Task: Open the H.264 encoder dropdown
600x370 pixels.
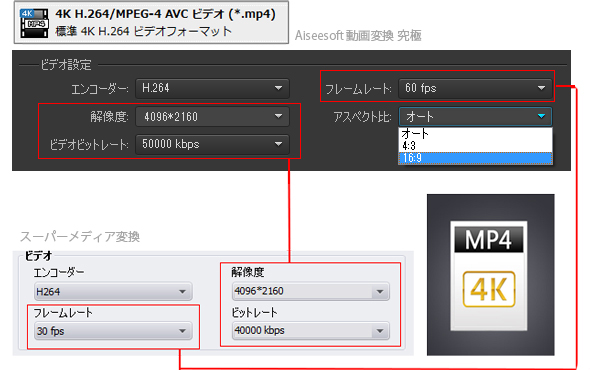Action: [x=212, y=88]
